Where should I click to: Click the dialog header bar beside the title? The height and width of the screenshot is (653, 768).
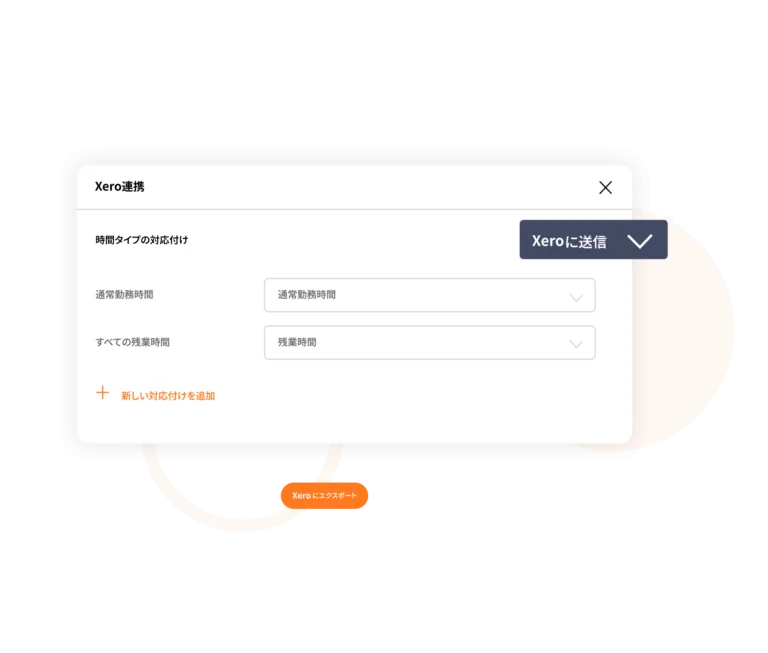tap(362, 187)
